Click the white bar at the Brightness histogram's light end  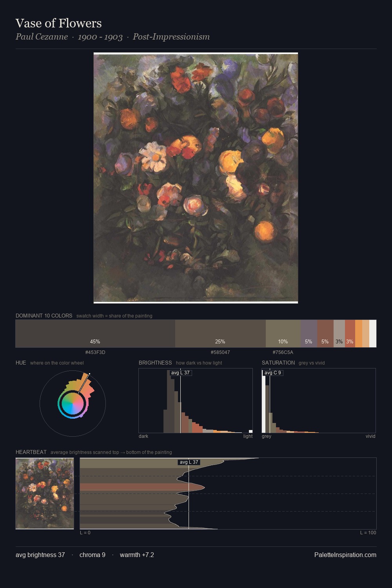pos(250,431)
